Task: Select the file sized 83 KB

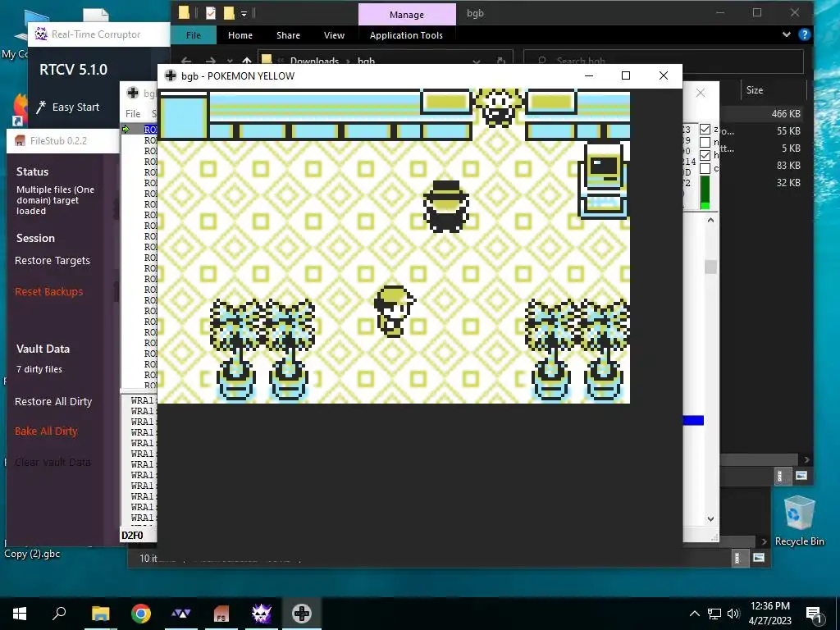Action: (788, 166)
